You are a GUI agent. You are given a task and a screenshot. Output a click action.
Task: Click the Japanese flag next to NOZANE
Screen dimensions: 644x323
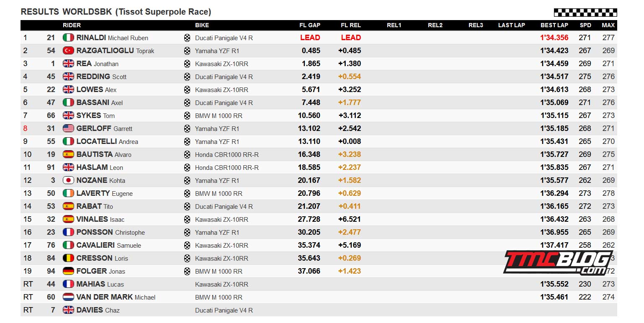(x=68, y=180)
